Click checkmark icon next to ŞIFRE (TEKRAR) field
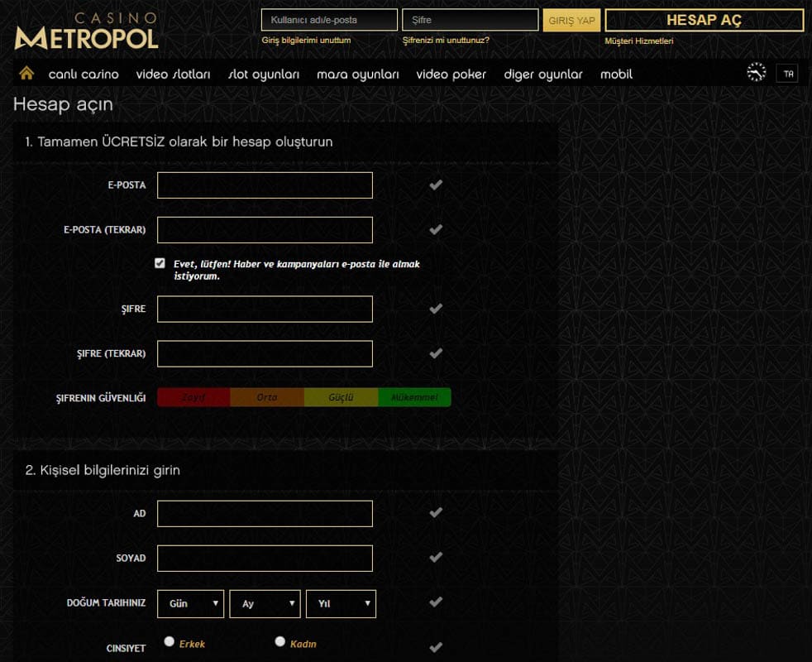This screenshot has width=812, height=662. coord(436,353)
